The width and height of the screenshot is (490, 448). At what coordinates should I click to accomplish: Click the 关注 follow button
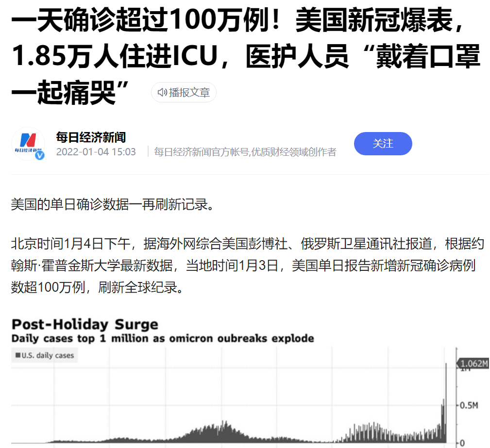coord(383,144)
